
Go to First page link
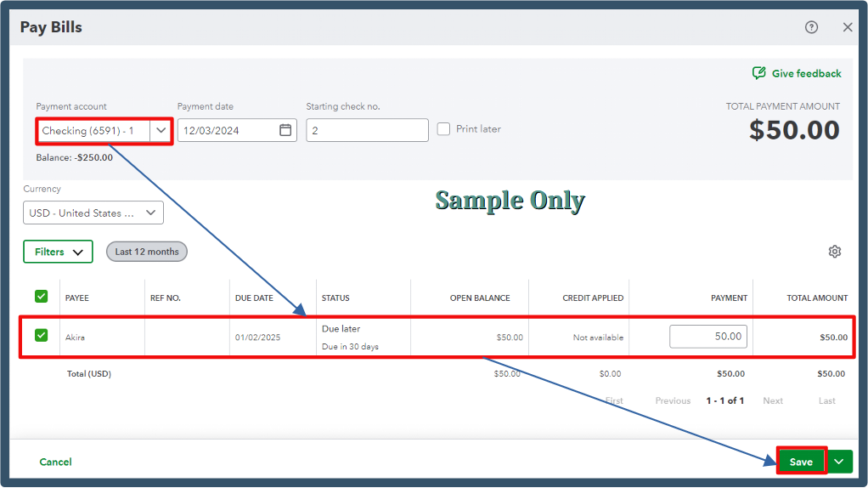click(x=614, y=400)
